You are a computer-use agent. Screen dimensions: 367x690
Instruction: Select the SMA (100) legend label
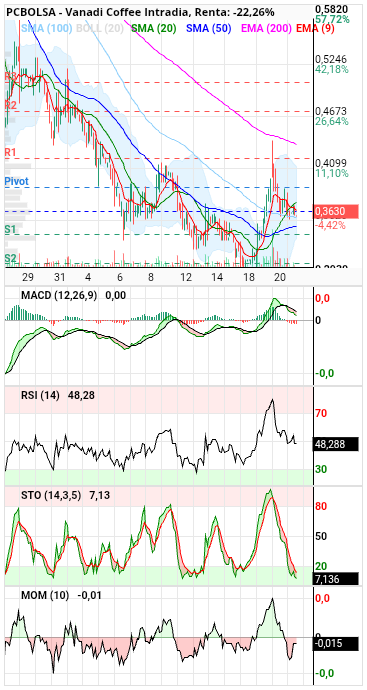click(x=47, y=29)
